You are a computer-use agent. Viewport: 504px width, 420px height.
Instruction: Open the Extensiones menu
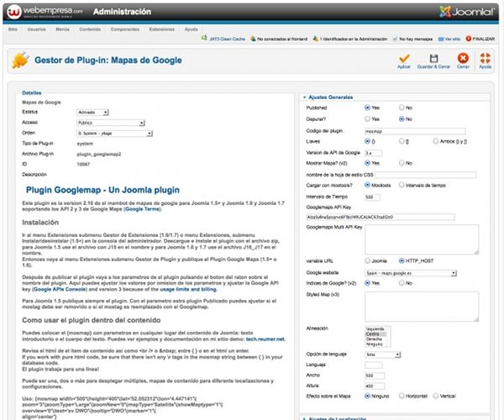162,29
